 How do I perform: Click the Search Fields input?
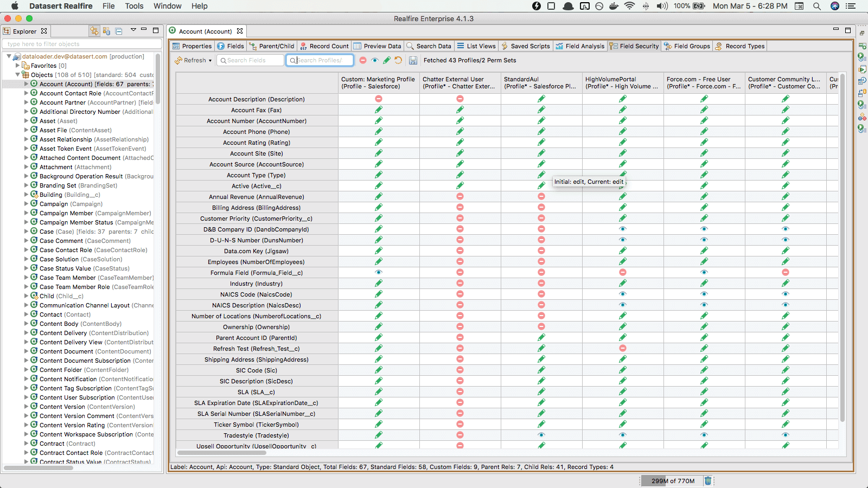250,60
